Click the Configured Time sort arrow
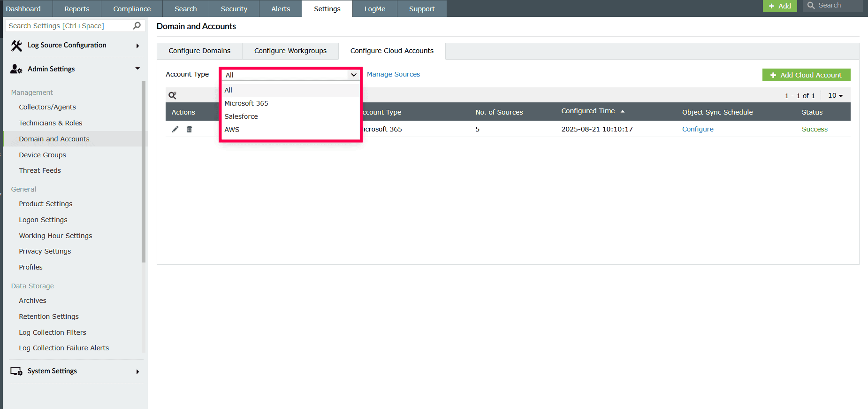 [x=623, y=111]
